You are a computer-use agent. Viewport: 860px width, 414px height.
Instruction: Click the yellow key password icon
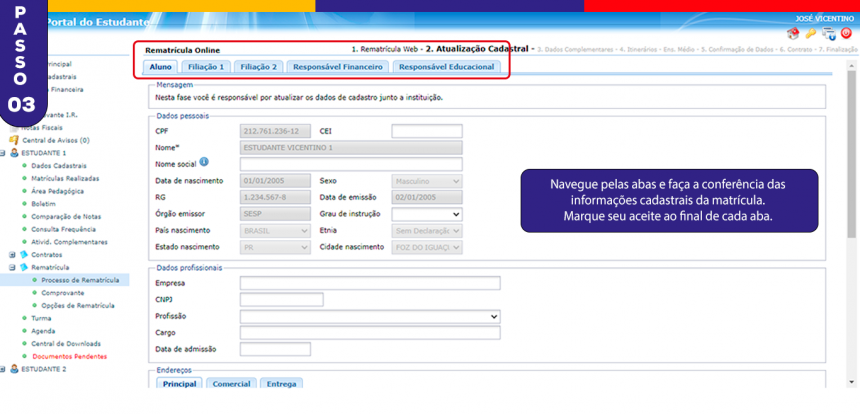(811, 35)
